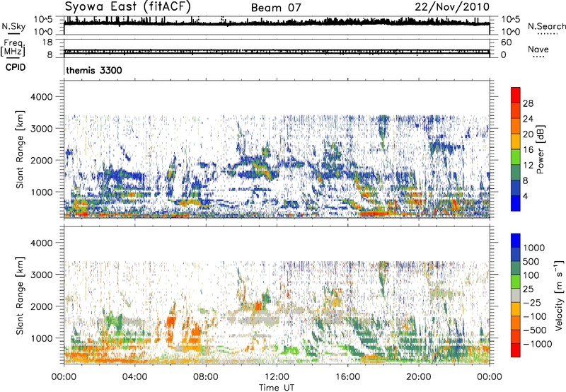Viewport: 566px width, 392px height.
Task: Click the "4" power colorbar value
Action: 525,196
